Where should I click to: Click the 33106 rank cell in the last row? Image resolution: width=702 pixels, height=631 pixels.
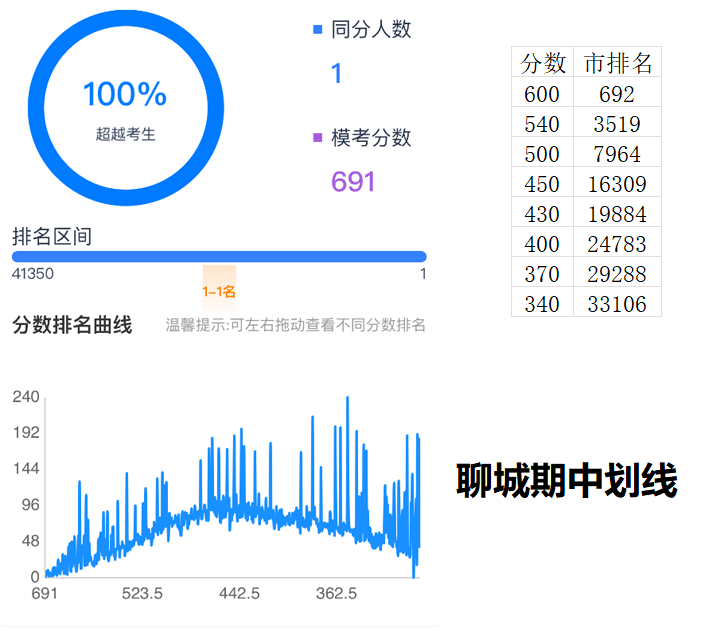[617, 304]
